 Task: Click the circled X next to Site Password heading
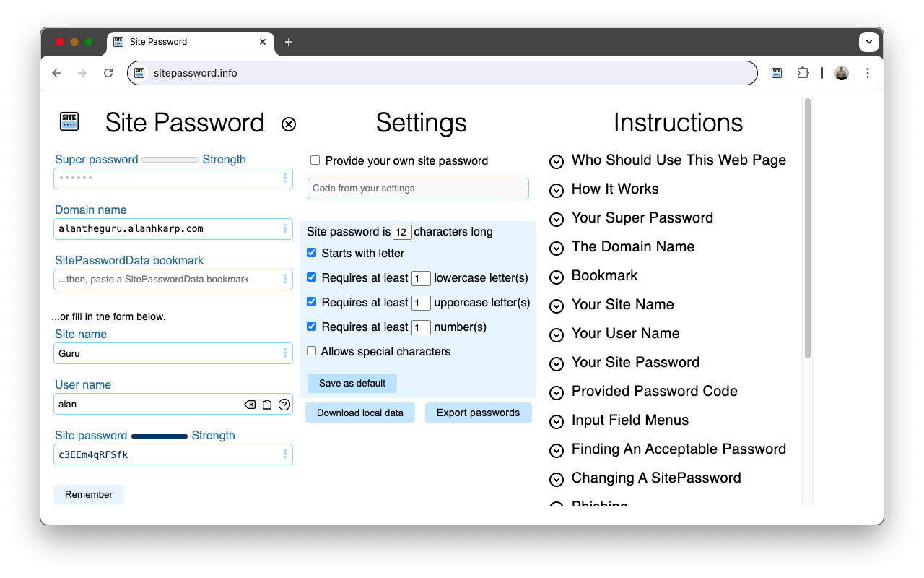click(289, 124)
